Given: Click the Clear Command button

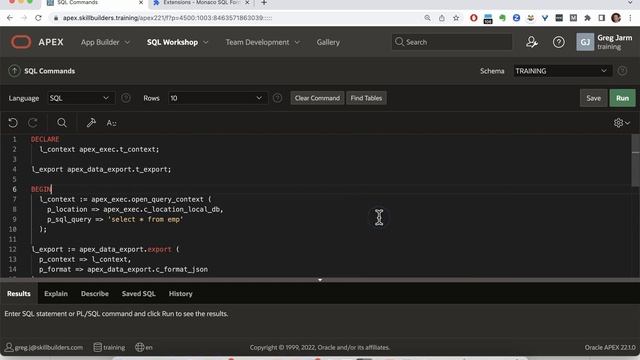Looking at the screenshot, I should (317, 98).
